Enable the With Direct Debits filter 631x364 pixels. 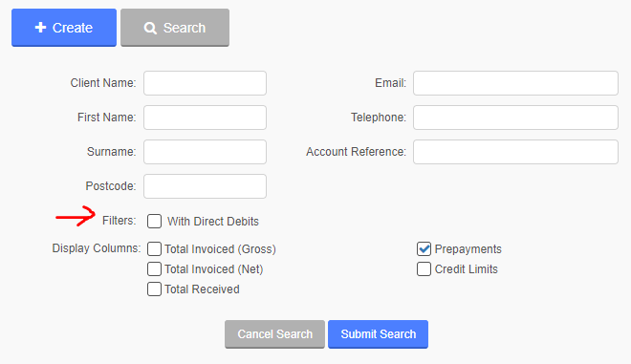coord(154,222)
